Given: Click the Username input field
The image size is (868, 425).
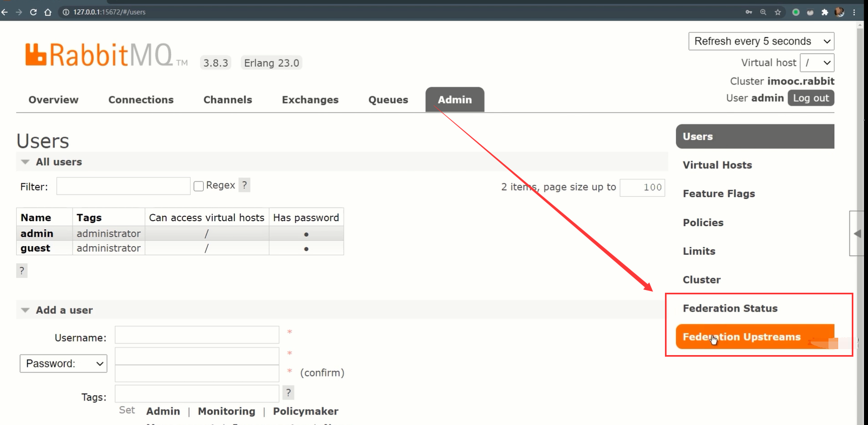Looking at the screenshot, I should pos(197,334).
